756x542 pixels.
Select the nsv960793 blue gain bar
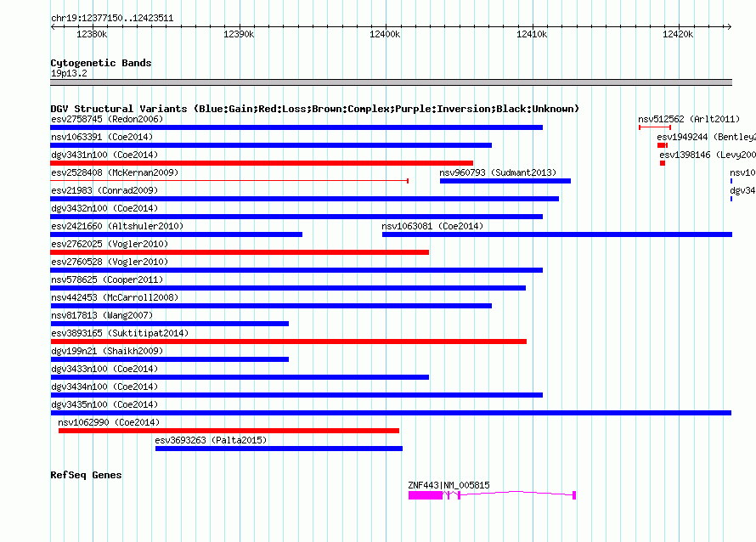coord(505,181)
